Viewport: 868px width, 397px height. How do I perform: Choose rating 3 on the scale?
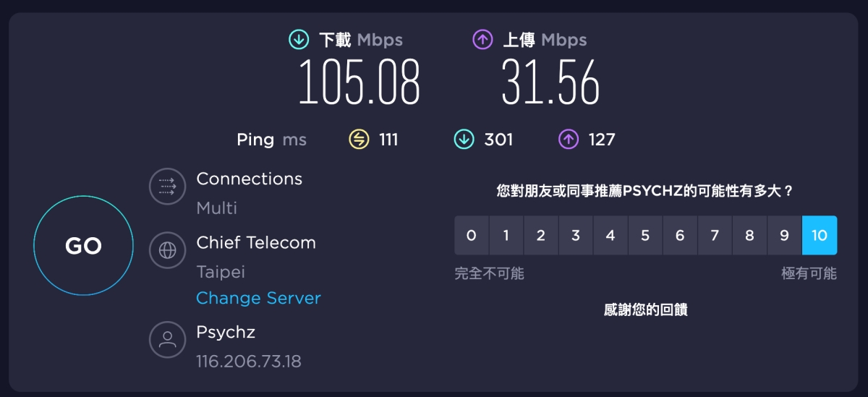[x=576, y=236]
